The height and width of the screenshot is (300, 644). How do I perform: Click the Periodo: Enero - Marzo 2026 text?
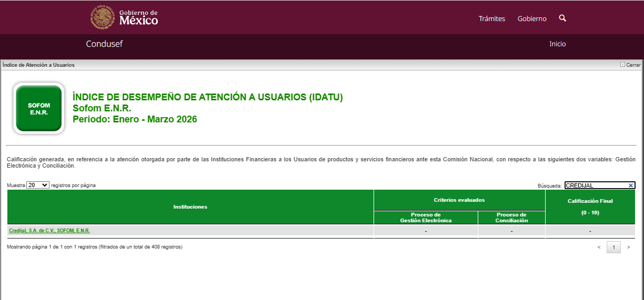click(x=135, y=119)
